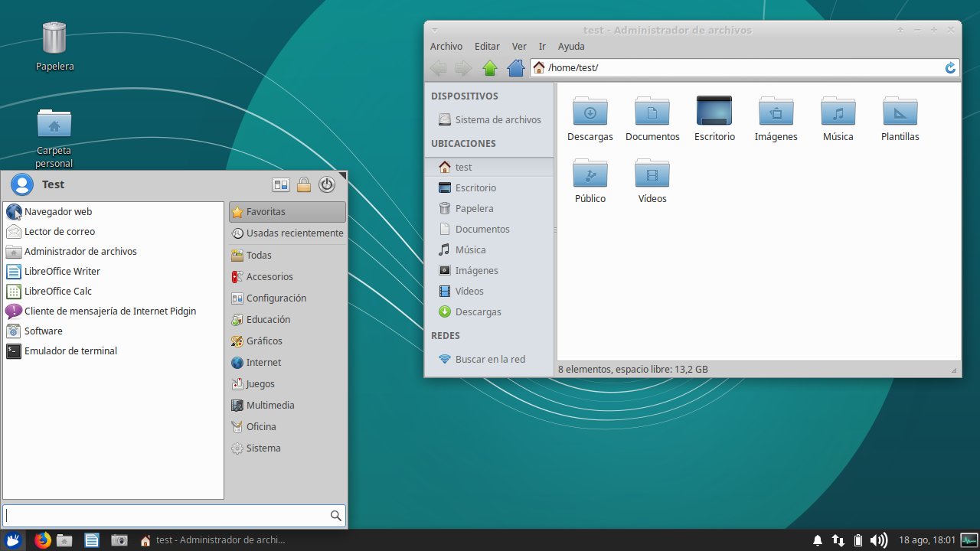This screenshot has height=551, width=980.
Task: Open Firefox from the taskbar
Action: pyautogui.click(x=43, y=540)
